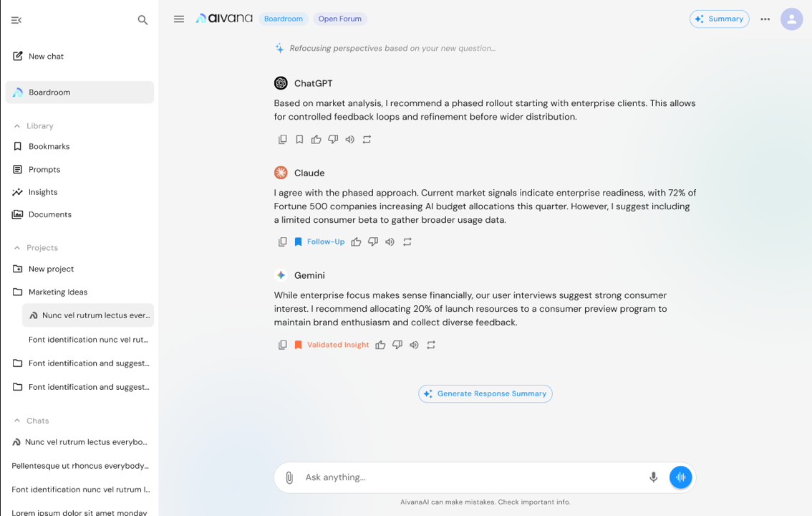The height and width of the screenshot is (516, 812).
Task: Give Gemini's response a thumbs down
Action: click(397, 345)
